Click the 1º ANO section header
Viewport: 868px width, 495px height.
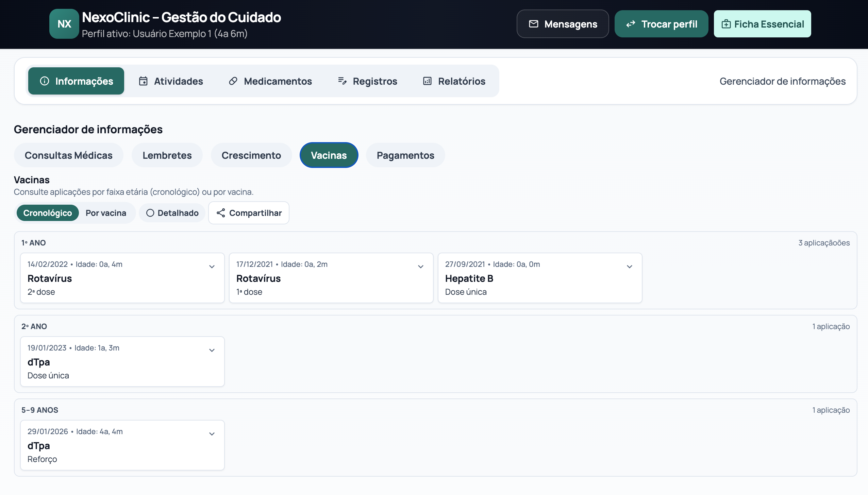[x=34, y=243]
